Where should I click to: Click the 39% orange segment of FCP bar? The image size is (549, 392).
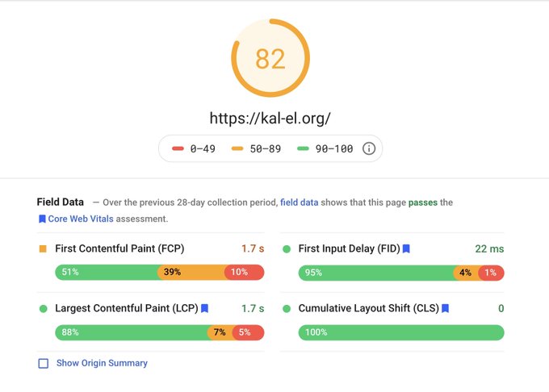pyautogui.click(x=192, y=273)
